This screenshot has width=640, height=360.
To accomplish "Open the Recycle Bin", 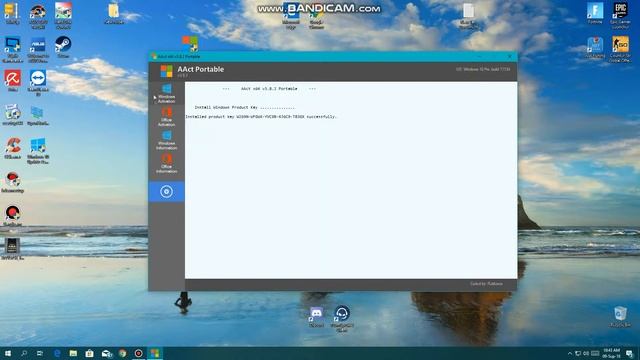I will tap(620, 317).
